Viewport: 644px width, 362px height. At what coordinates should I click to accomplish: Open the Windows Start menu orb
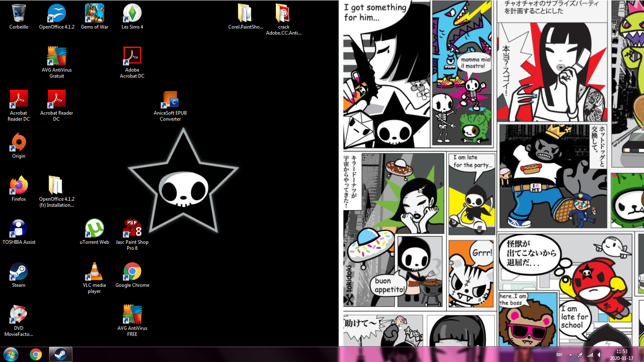pos(11,354)
